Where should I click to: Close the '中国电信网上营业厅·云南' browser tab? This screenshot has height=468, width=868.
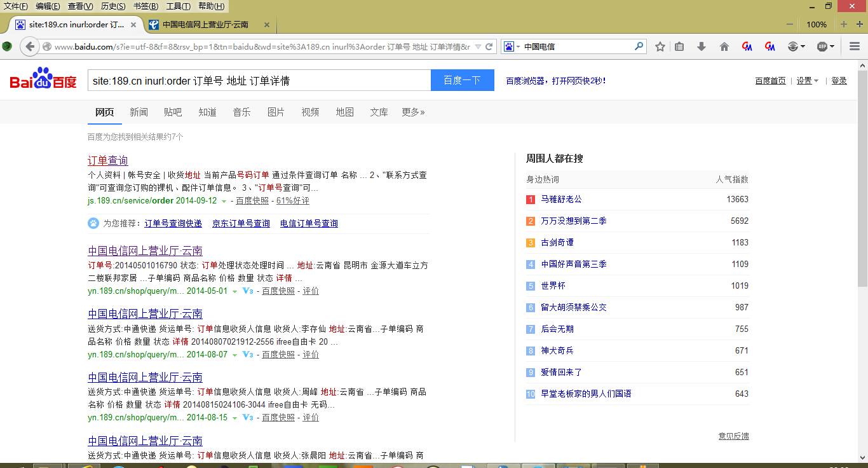coord(267,25)
